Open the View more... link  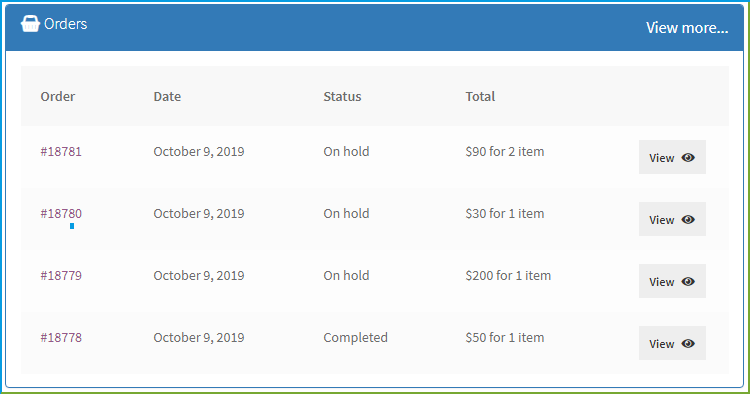coord(687,28)
